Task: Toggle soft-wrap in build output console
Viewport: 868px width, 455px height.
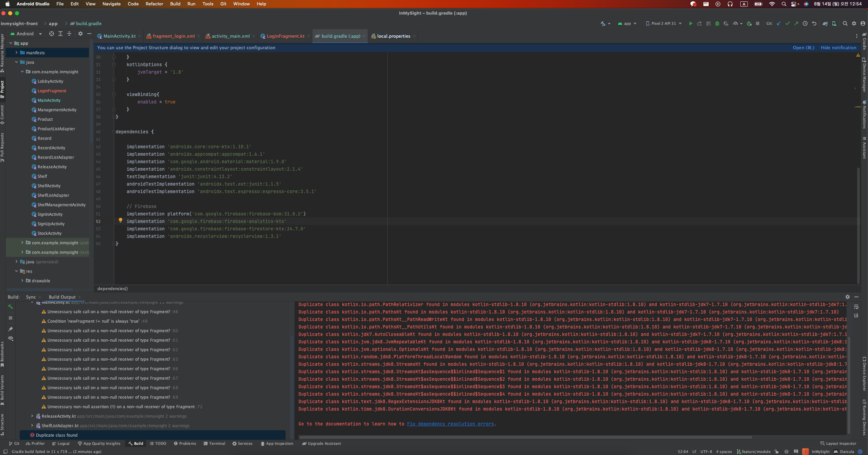Action: [856, 307]
